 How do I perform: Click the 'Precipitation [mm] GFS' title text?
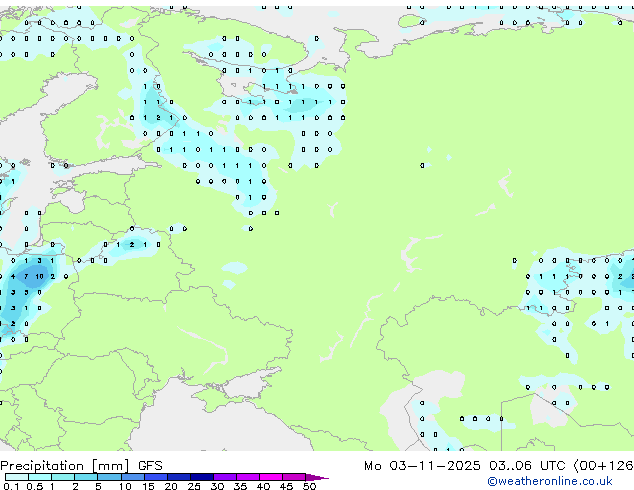(81, 466)
